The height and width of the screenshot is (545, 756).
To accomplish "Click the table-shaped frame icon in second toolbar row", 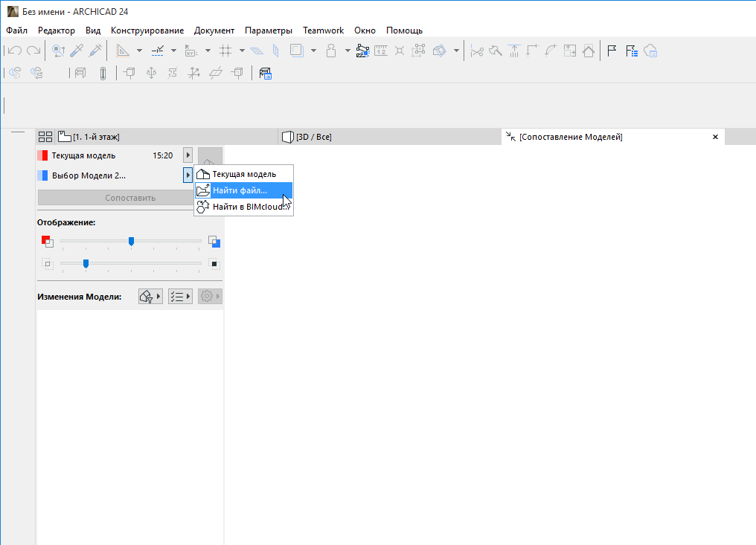I will (x=80, y=73).
